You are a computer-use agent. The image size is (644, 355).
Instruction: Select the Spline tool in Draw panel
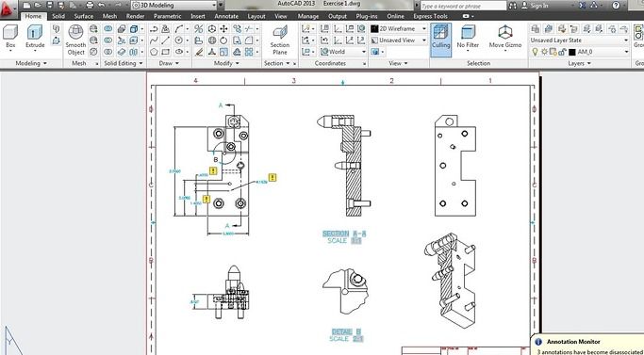[154, 40]
